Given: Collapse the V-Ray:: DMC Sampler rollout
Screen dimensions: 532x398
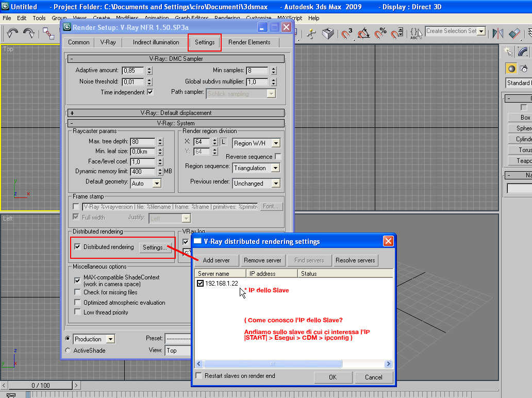Looking at the screenshot, I should [176, 59].
